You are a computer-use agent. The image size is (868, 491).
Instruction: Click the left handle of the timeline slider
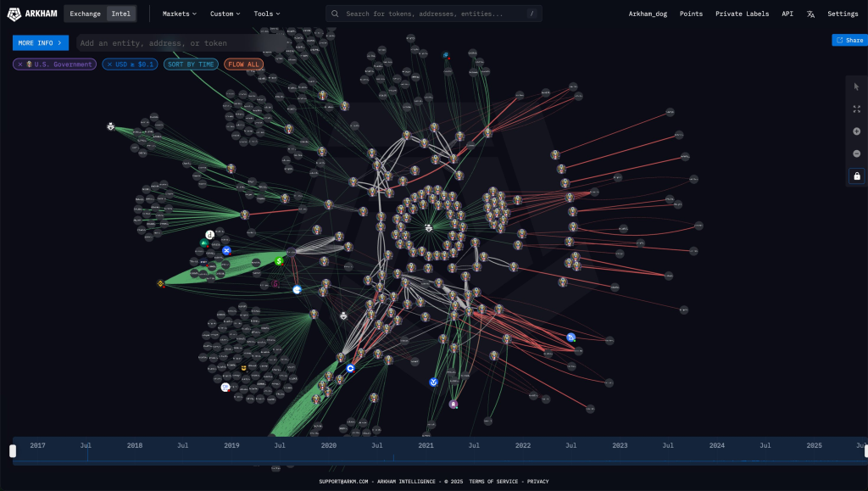13,450
